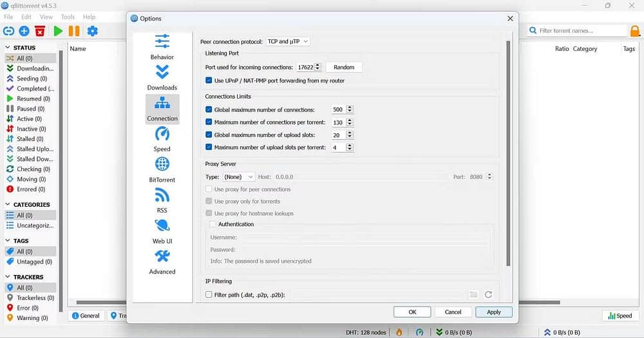Screen dimensions: 644x338
Task: Toggle Maximum upload slots per torrent checkbox
Action: [x=209, y=147]
